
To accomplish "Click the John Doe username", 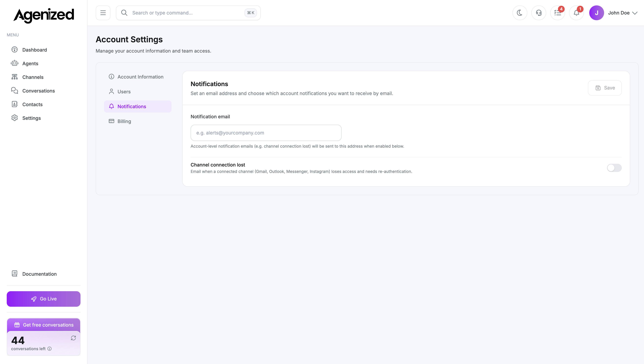I will [619, 13].
